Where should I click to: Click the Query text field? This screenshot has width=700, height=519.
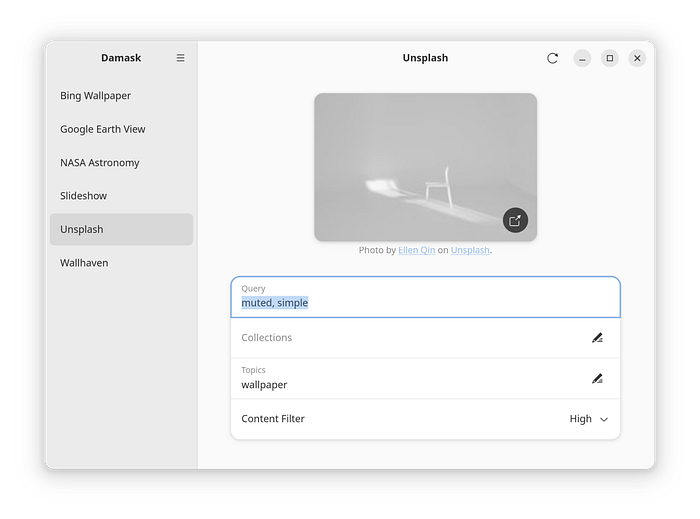coord(425,297)
